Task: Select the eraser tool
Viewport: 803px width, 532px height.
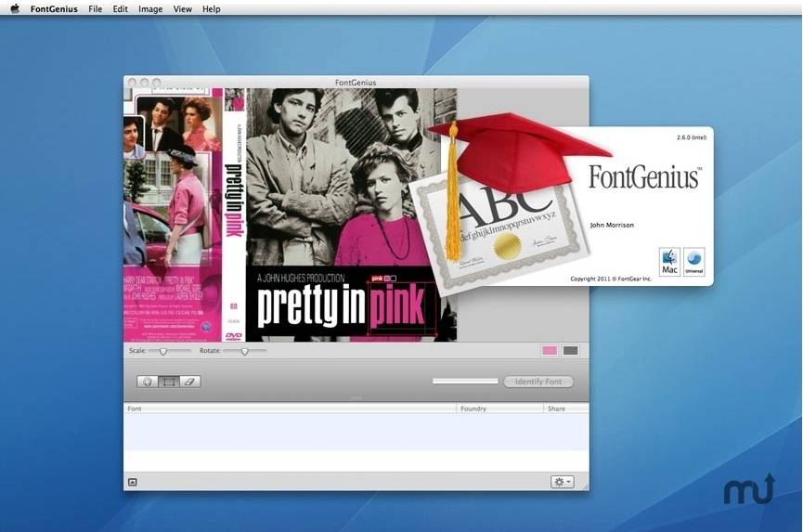Action: click(190, 382)
